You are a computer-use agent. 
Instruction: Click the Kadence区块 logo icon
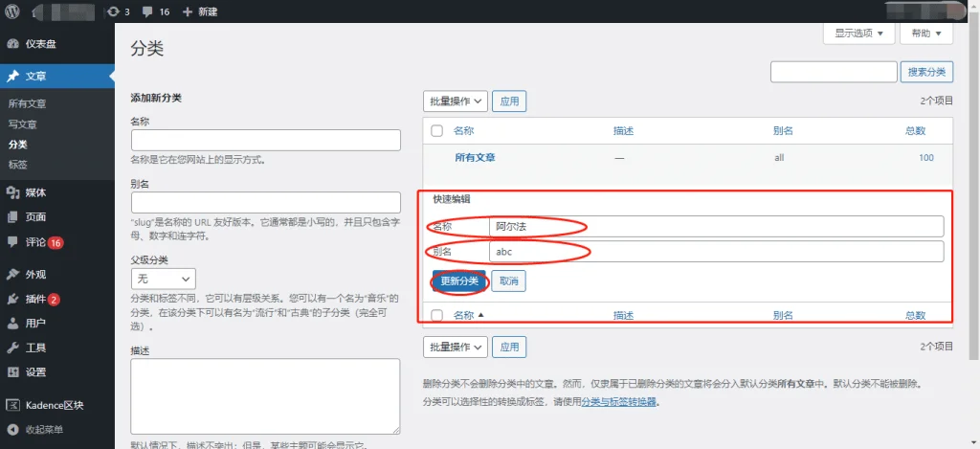[12, 405]
